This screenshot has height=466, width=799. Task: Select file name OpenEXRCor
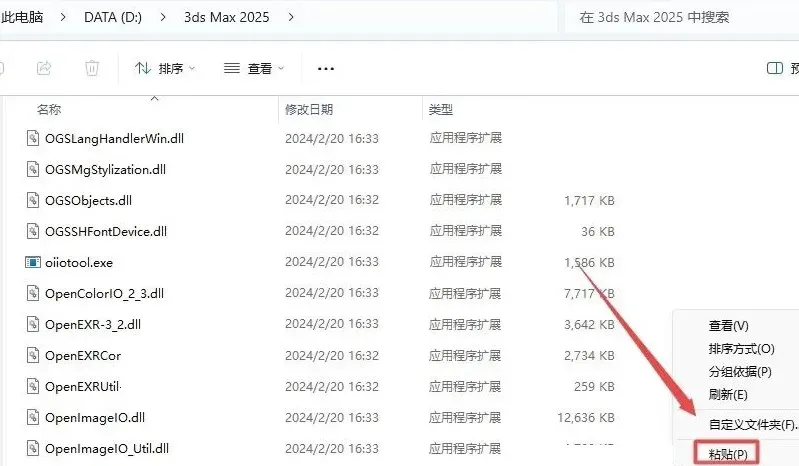pyautogui.click(x=83, y=356)
